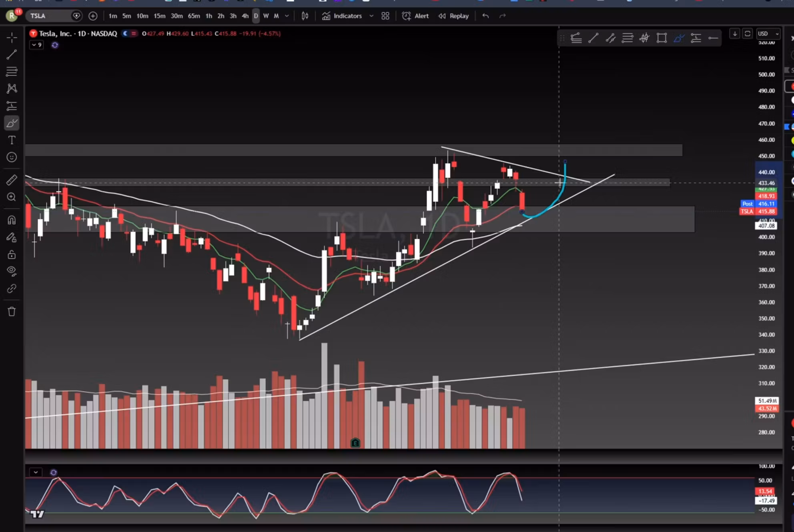Toggle magnet mode

[x=12, y=220]
